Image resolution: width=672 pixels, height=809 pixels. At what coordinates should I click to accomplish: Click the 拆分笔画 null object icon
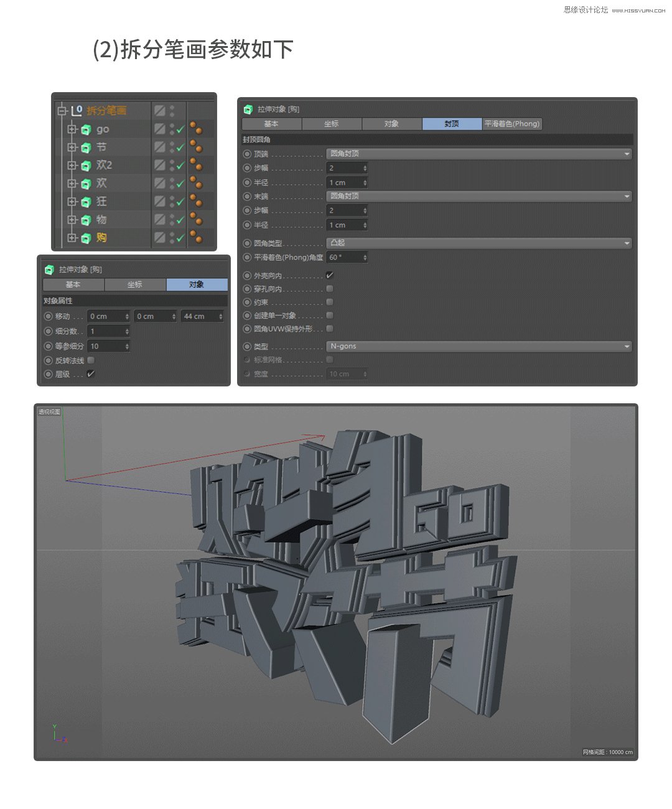(77, 110)
